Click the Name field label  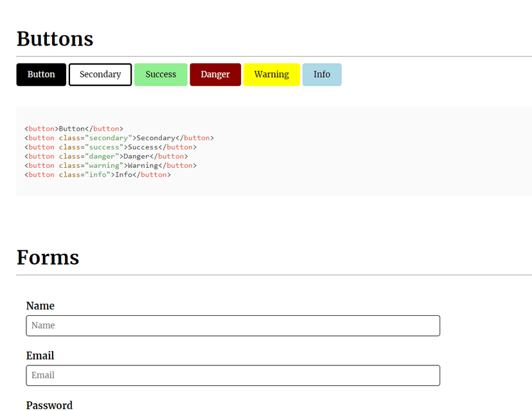click(40, 306)
